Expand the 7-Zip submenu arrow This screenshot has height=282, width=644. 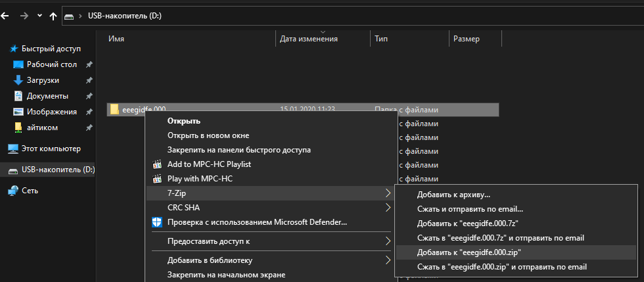tap(388, 193)
